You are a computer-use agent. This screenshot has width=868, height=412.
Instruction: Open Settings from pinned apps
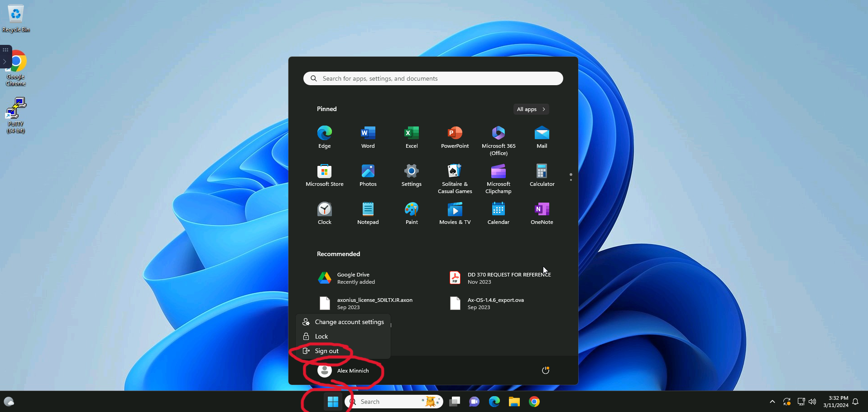pos(412,175)
